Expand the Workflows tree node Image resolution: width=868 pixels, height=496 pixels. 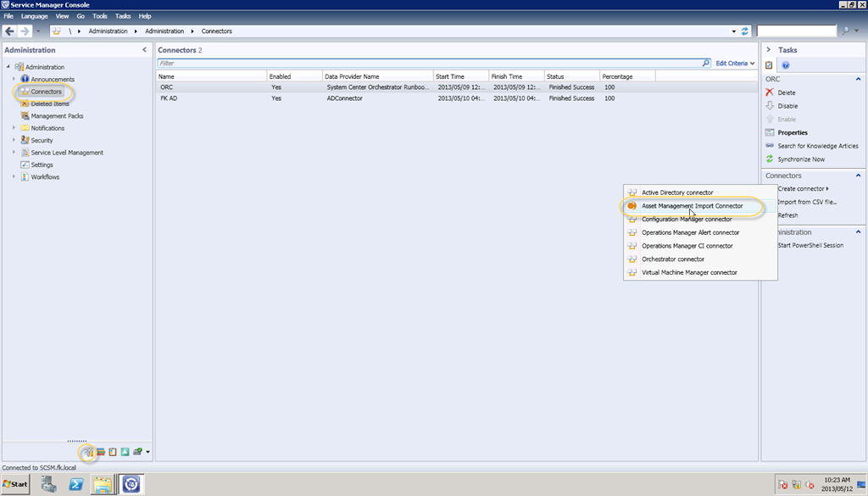point(14,177)
